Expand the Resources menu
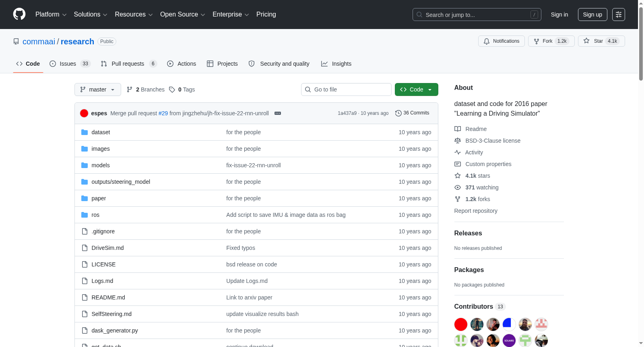 (134, 15)
